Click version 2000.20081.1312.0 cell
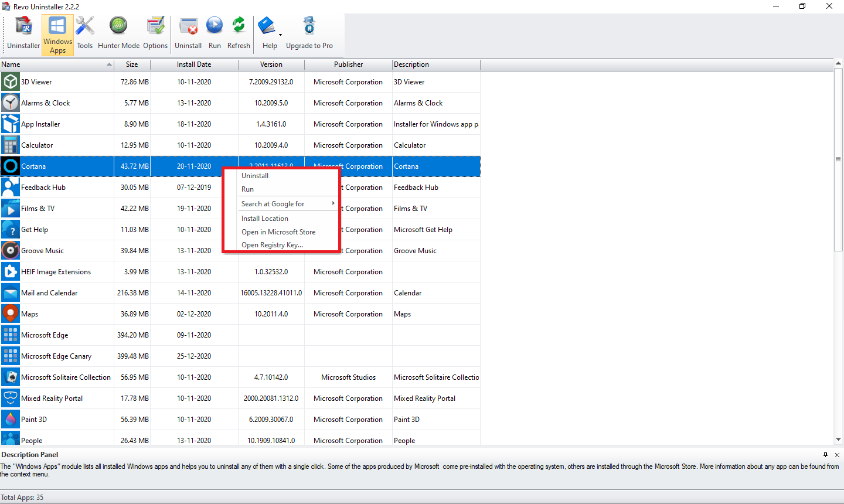The image size is (844, 504). [x=271, y=399]
